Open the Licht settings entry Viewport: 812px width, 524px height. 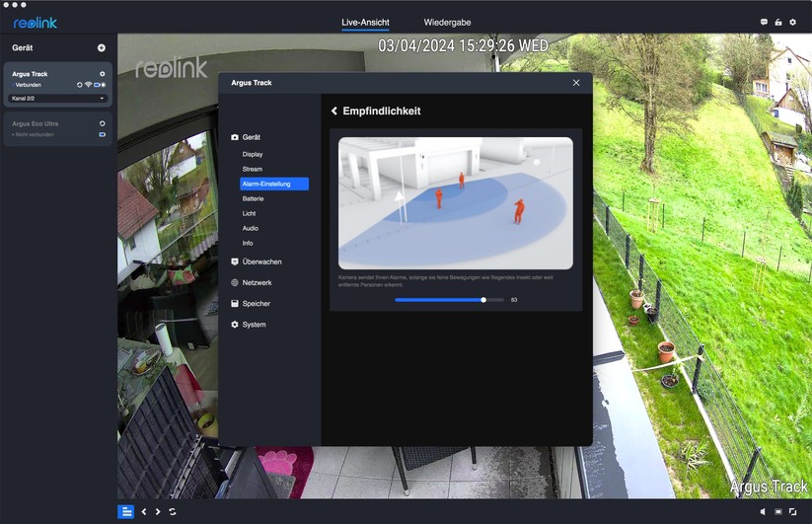pyautogui.click(x=249, y=213)
